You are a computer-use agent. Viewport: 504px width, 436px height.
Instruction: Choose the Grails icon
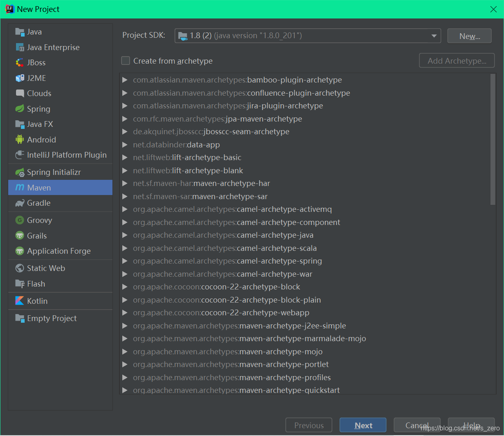[x=20, y=236]
